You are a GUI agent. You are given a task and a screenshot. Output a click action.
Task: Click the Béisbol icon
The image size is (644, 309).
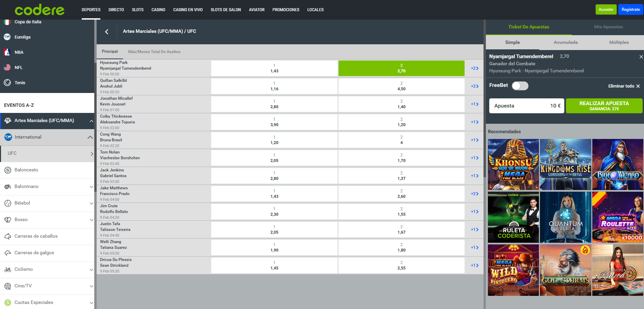pos(8,203)
